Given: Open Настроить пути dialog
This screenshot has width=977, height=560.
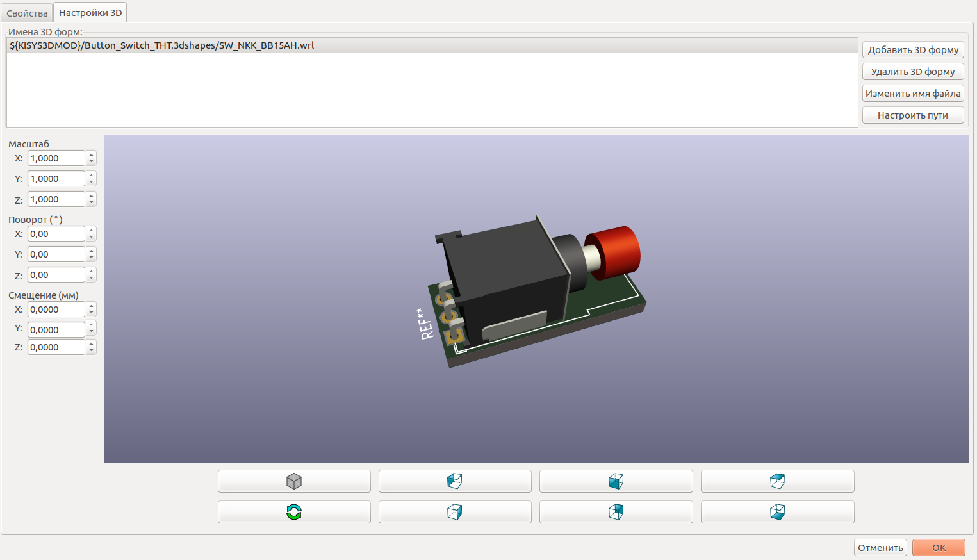Looking at the screenshot, I should pos(913,115).
